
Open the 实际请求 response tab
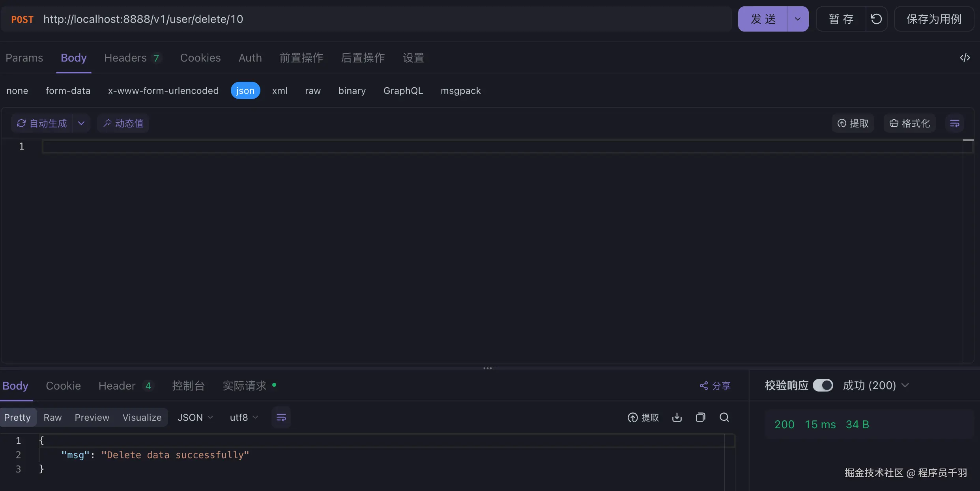tap(245, 386)
